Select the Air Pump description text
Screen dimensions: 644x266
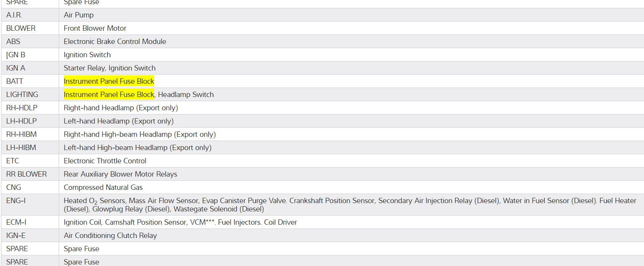[x=79, y=15]
